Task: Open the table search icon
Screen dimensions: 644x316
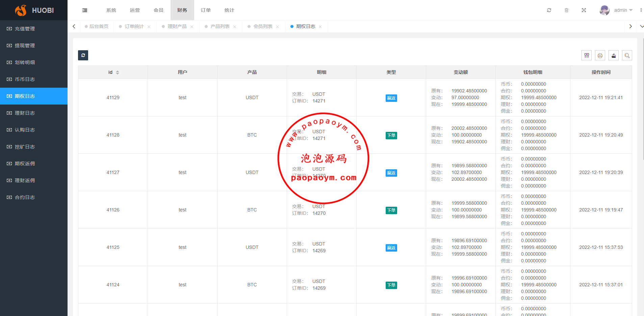Action: point(627,55)
